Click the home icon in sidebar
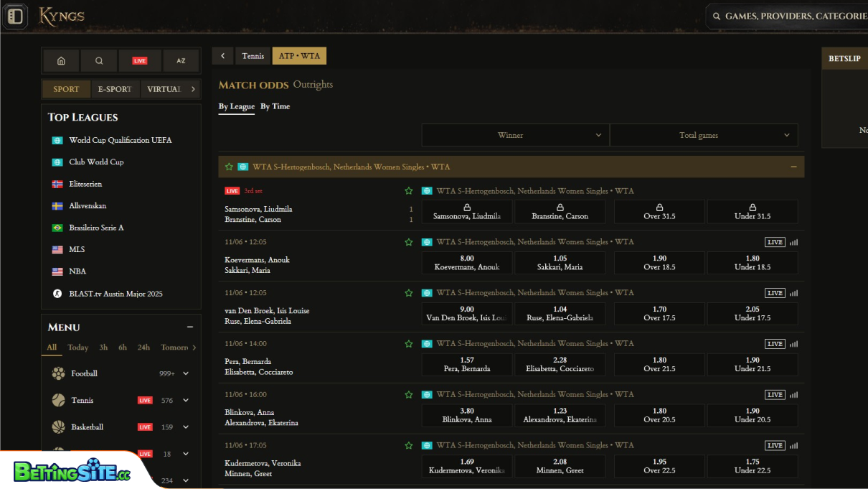This screenshot has height=489, width=868. (x=61, y=61)
